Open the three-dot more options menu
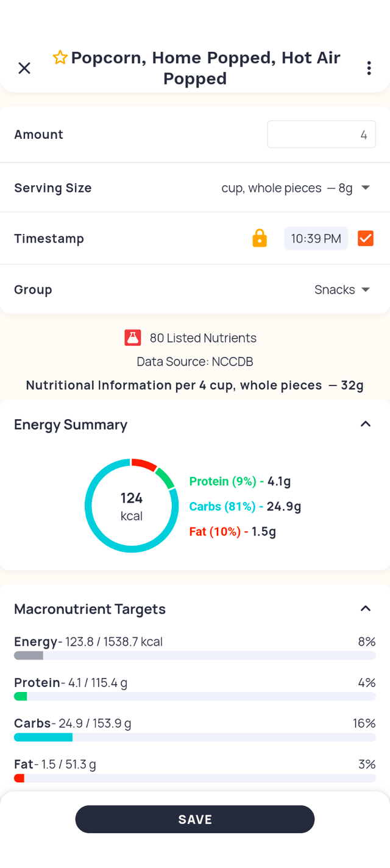 369,68
